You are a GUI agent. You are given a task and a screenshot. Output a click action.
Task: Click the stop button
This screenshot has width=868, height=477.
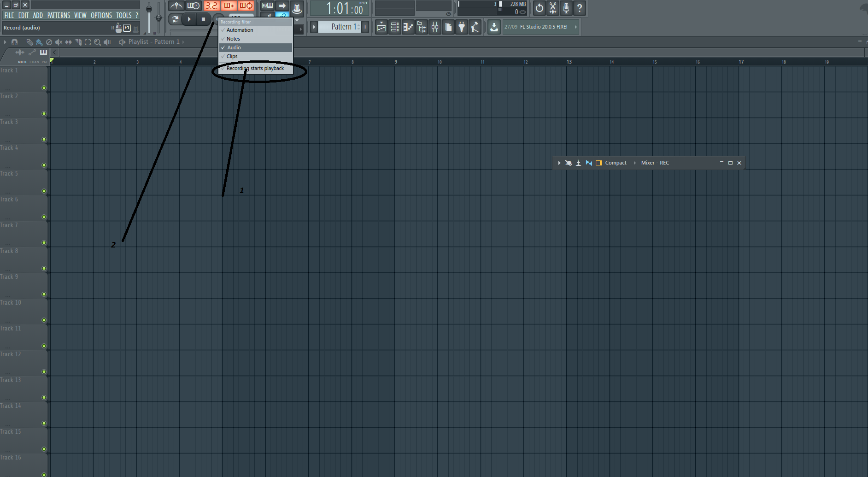click(203, 19)
